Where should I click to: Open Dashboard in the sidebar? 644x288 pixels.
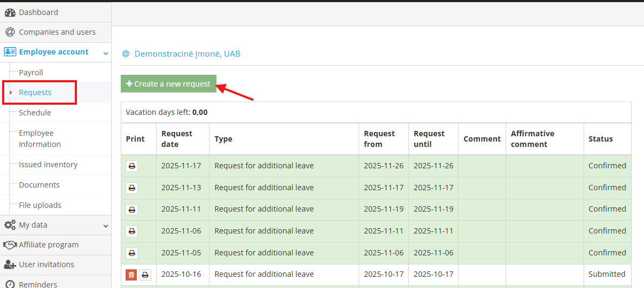pos(38,12)
